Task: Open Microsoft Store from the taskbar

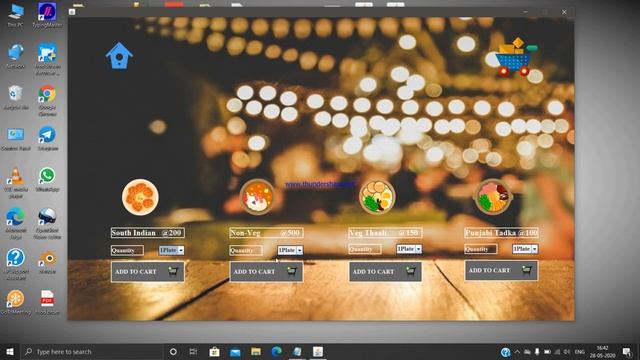Action: tap(214, 351)
